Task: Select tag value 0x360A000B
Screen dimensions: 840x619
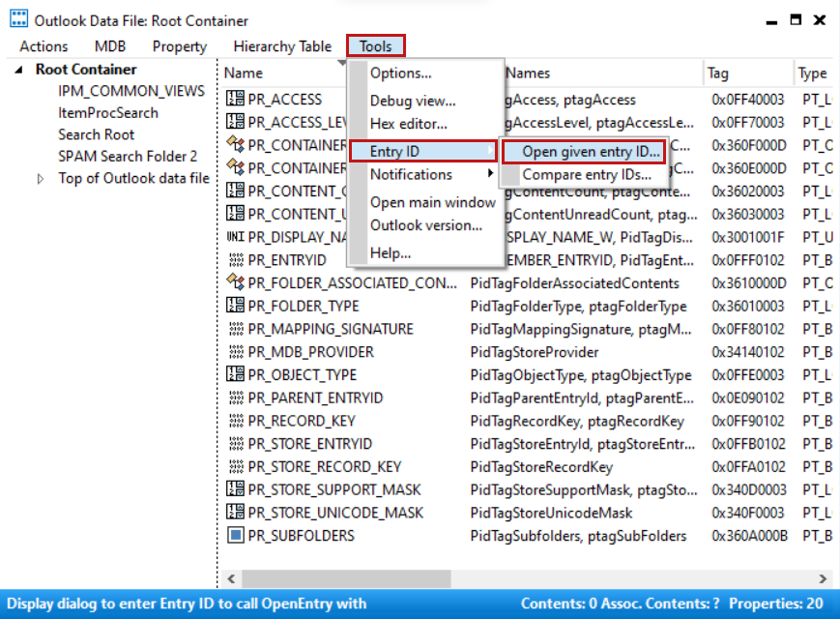Action: click(749, 536)
